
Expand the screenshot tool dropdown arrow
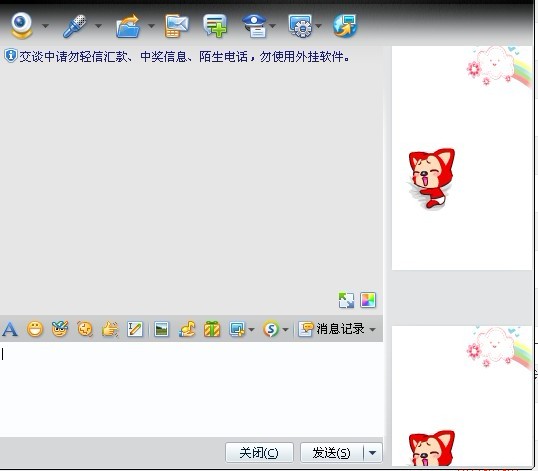coord(252,330)
